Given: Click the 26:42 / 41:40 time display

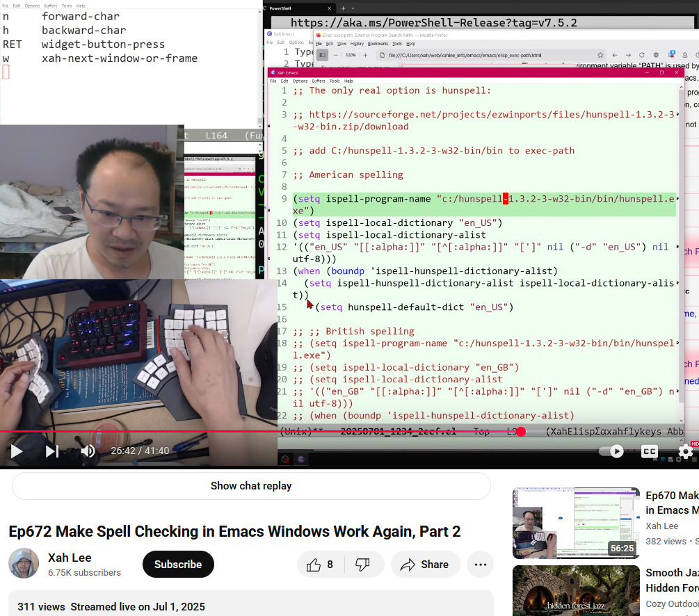Looking at the screenshot, I should pyautogui.click(x=140, y=451).
